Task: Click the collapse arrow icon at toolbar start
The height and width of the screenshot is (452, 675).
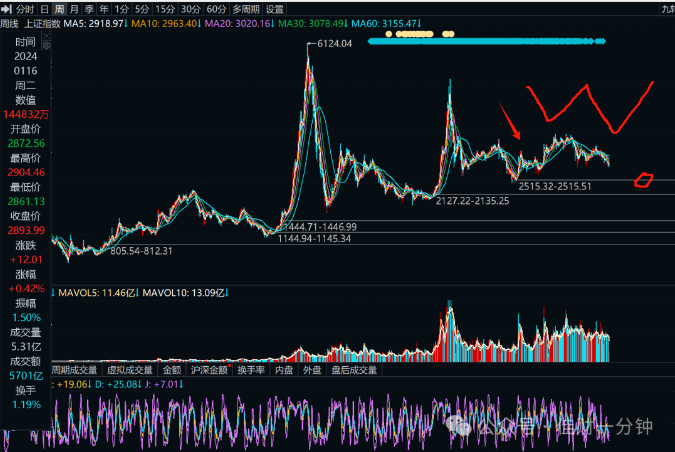Action: click(x=6, y=9)
